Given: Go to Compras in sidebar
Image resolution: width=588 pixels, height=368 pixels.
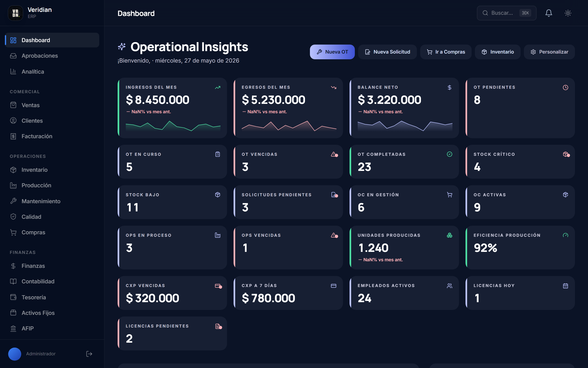Looking at the screenshot, I should point(52,232).
